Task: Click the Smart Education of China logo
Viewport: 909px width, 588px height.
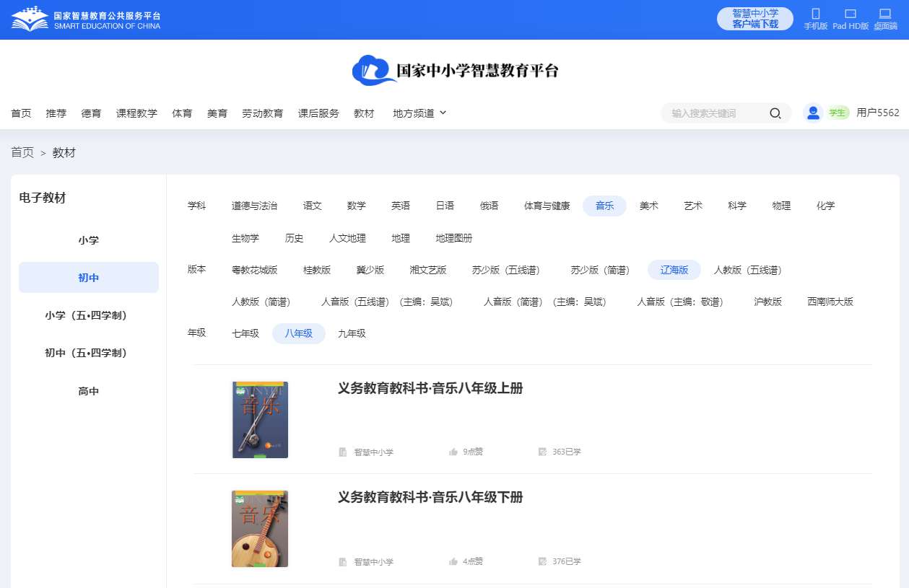Action: [x=85, y=19]
